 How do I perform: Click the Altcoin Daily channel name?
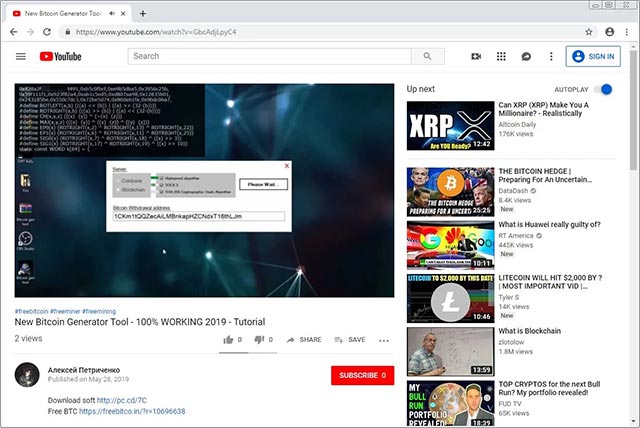coord(517,124)
